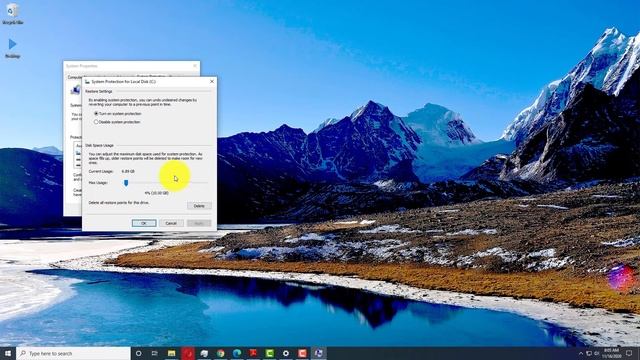Click the active System Properties taskbar icon
The width and height of the screenshot is (640, 360).
point(318,353)
